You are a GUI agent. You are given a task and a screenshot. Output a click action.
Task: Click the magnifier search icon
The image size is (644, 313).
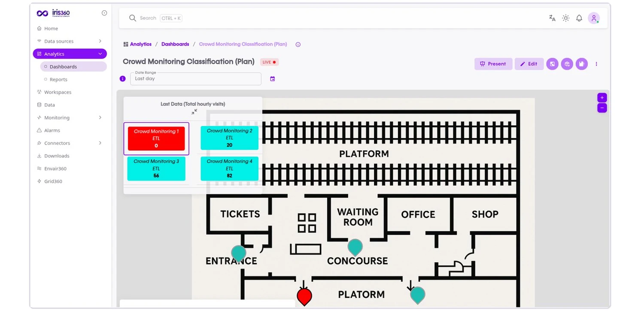click(x=133, y=18)
